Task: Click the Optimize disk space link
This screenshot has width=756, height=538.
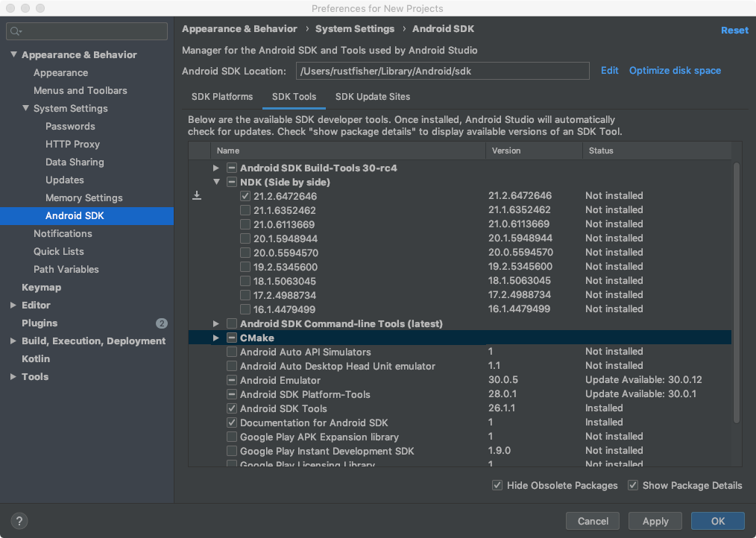Action: point(675,70)
